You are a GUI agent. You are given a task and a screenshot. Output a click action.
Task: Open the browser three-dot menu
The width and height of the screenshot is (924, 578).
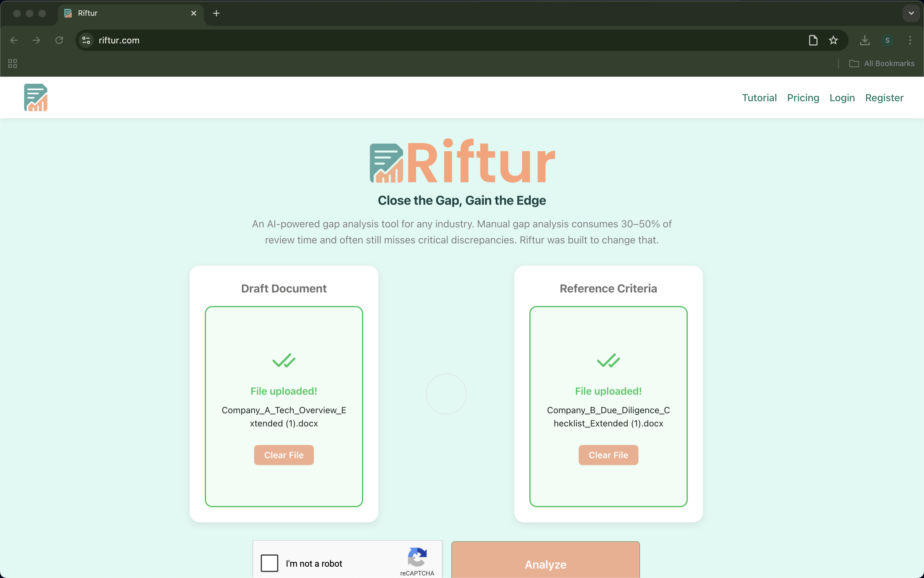[910, 40]
